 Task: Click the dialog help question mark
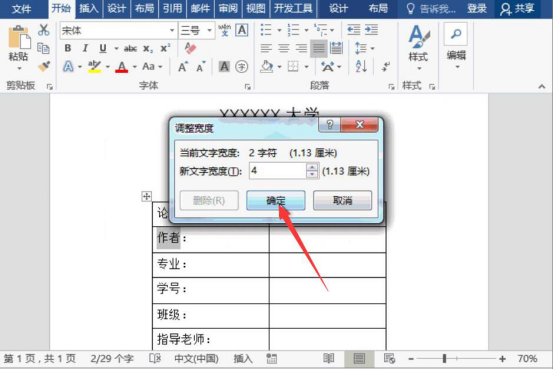click(x=329, y=124)
